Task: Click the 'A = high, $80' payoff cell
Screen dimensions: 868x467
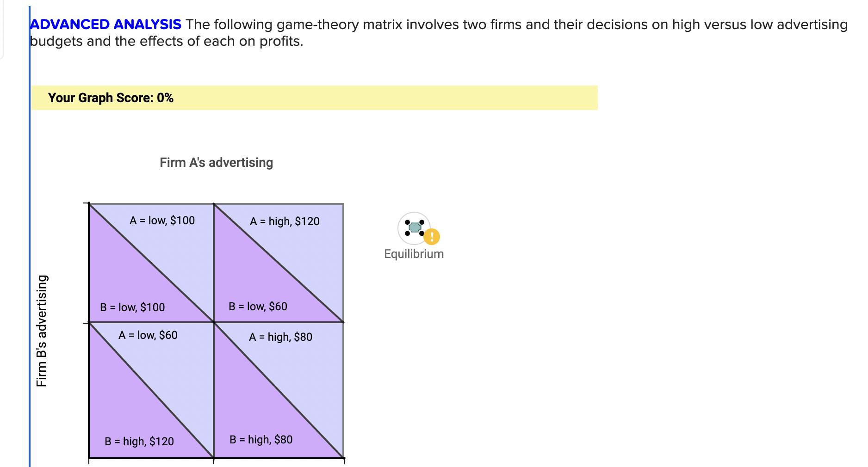Action: coord(280,338)
